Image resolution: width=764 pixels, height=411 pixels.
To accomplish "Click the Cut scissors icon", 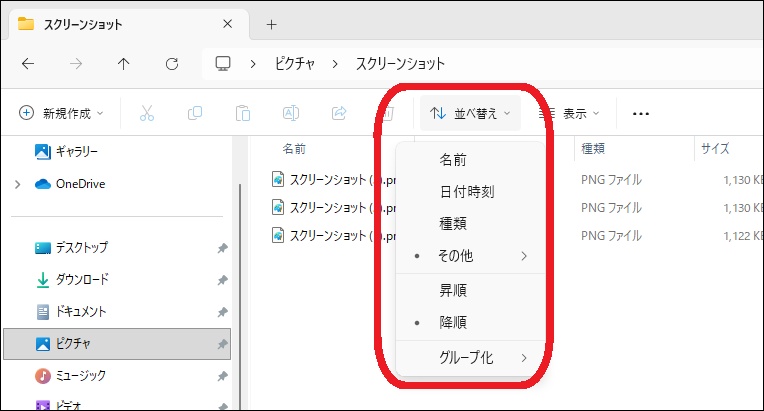I will click(147, 113).
